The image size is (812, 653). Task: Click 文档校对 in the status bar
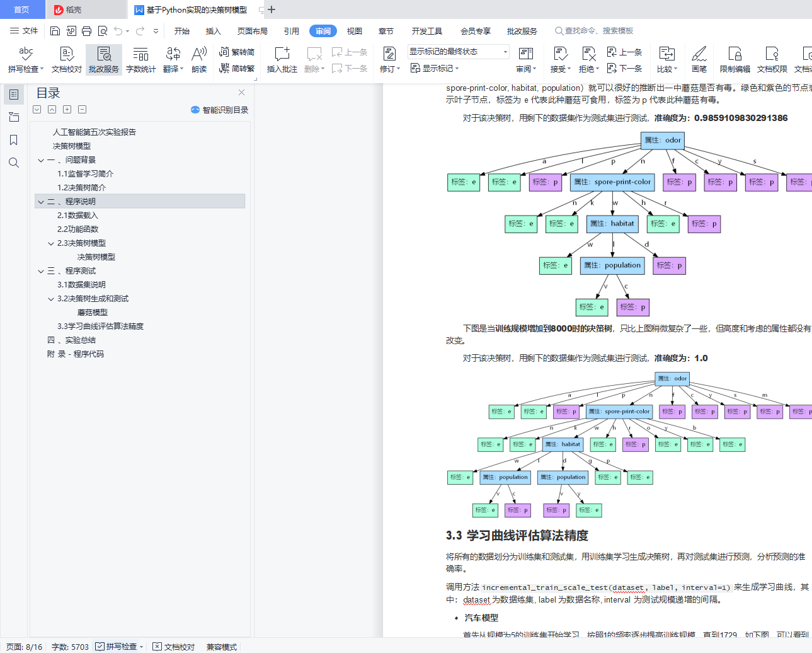pos(174,647)
